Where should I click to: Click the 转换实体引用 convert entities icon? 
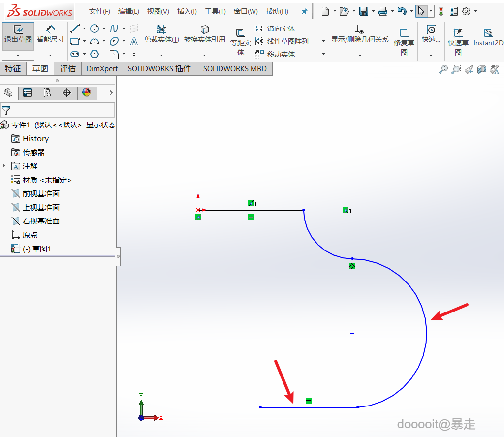click(204, 31)
